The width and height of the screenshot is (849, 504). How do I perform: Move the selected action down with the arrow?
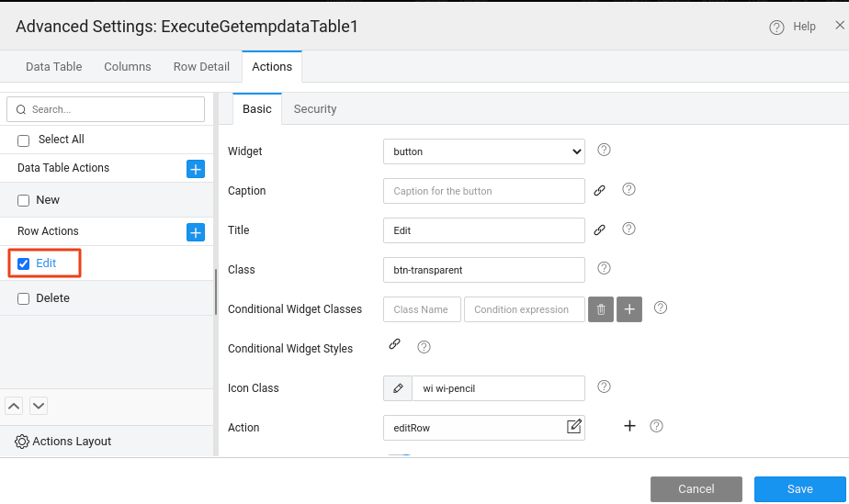click(39, 406)
